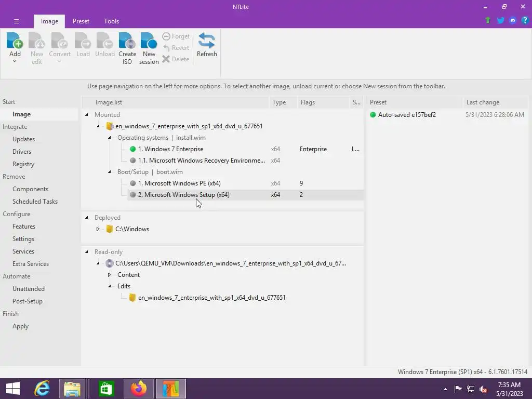The width and height of the screenshot is (532, 399).
Task: Refresh the image list
Action: (x=207, y=45)
